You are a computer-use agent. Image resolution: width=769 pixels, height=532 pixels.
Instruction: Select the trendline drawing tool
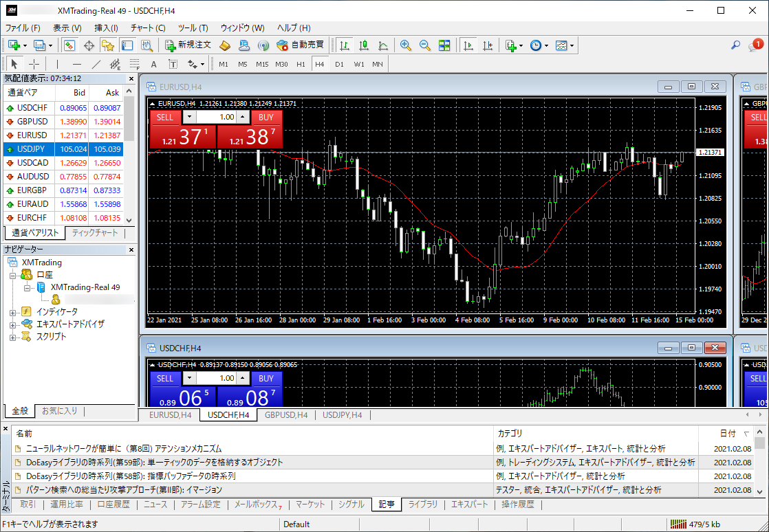[x=96, y=64]
